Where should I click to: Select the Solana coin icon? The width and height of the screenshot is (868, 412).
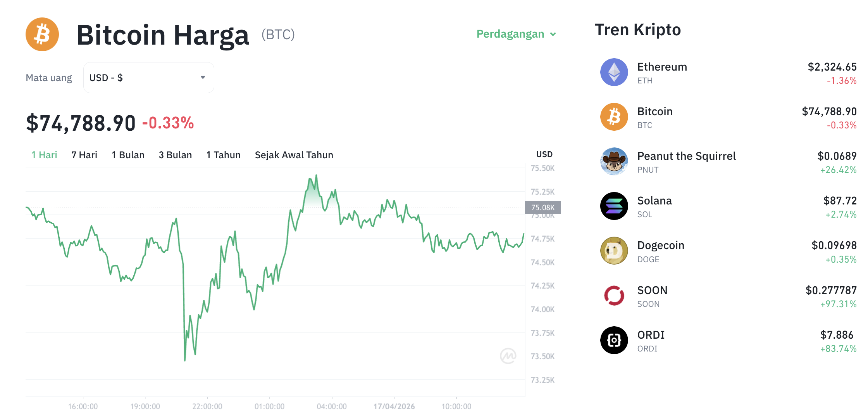613,206
